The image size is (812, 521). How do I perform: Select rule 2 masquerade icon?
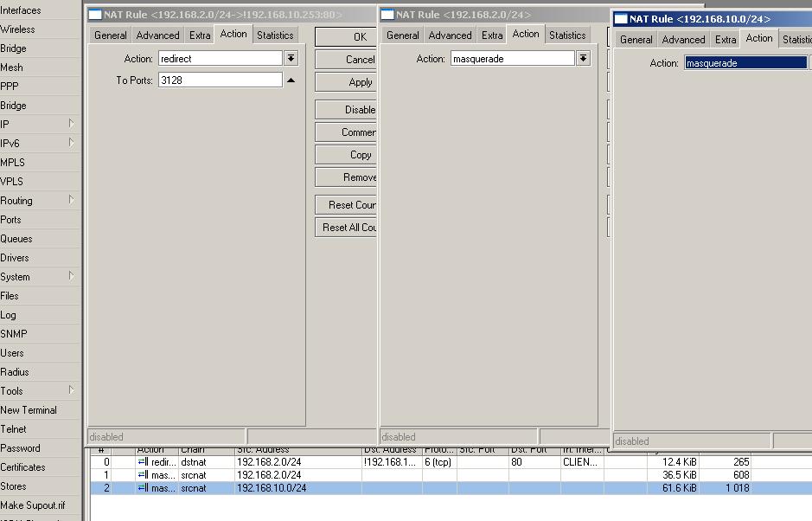point(143,487)
